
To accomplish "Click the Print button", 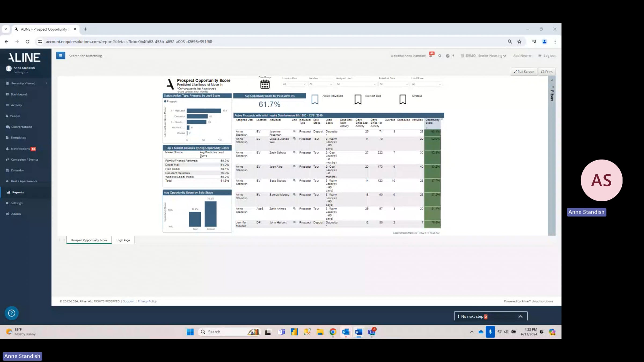I will pyautogui.click(x=547, y=72).
